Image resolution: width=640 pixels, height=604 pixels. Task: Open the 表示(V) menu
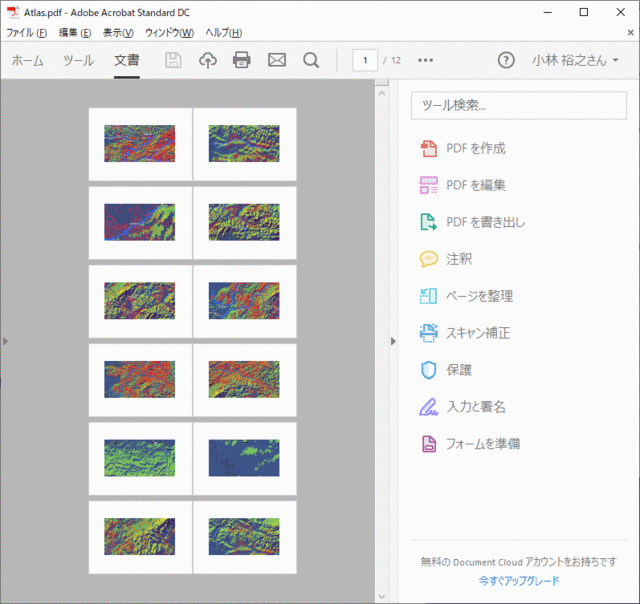(x=118, y=33)
